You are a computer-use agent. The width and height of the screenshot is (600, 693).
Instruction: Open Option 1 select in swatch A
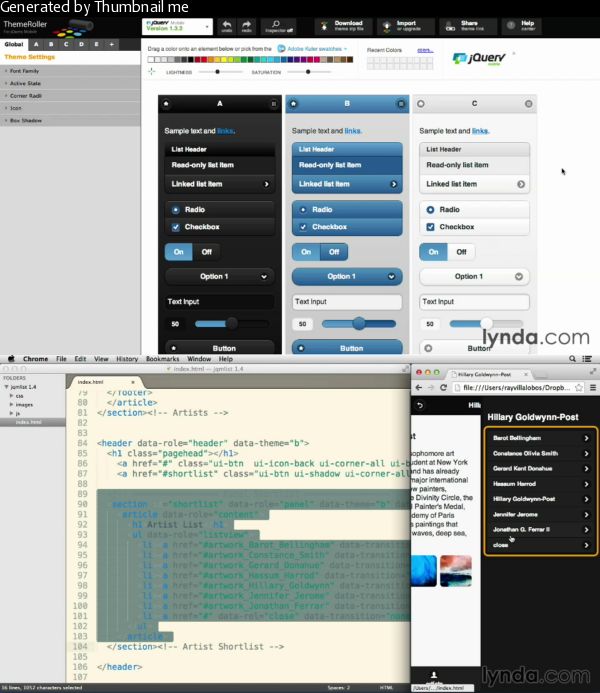pos(220,277)
